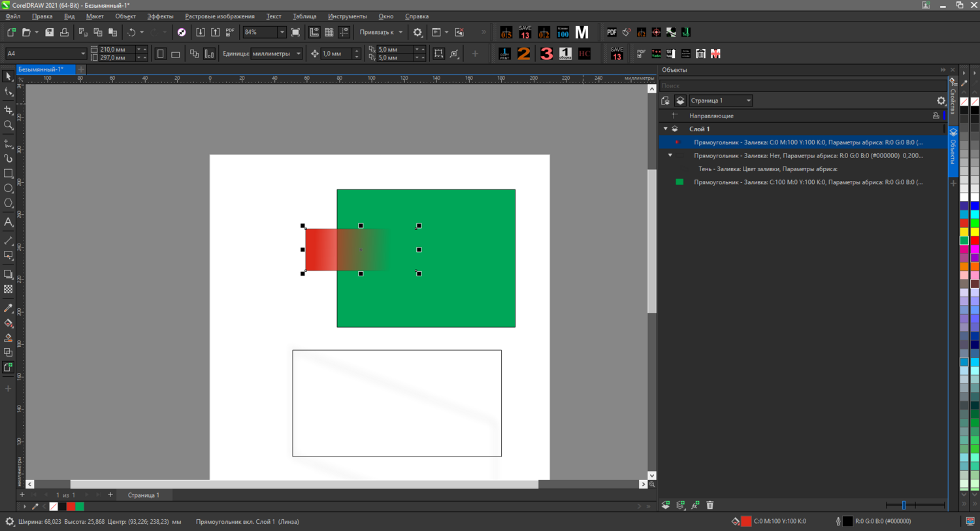Image resolution: width=980 pixels, height=531 pixels.
Task: Toggle All pages size button
Action: (x=194, y=54)
